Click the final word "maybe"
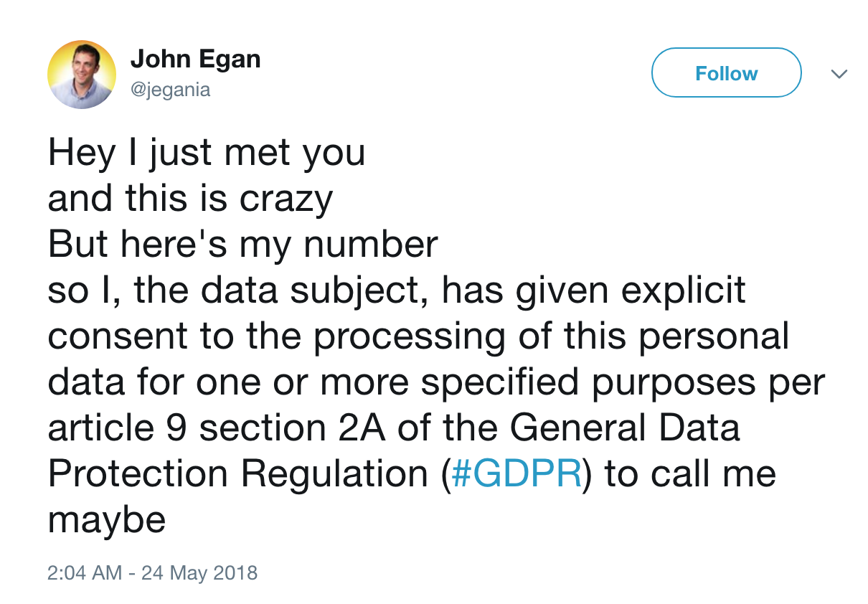This screenshot has width=868, height=604. [x=107, y=520]
